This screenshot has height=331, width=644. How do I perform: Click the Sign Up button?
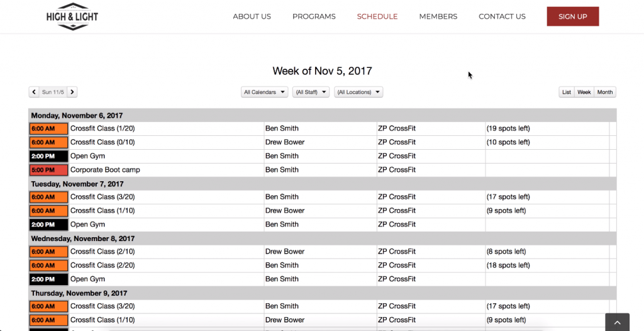573,16
